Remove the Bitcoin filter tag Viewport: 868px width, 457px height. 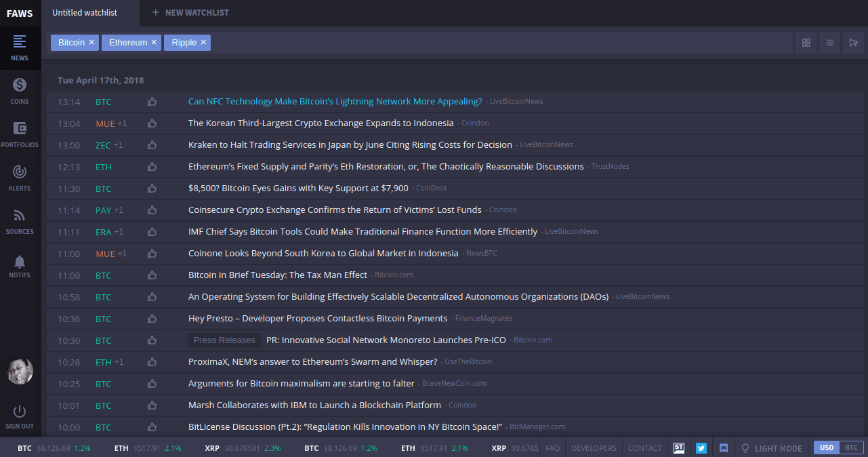pos(91,43)
